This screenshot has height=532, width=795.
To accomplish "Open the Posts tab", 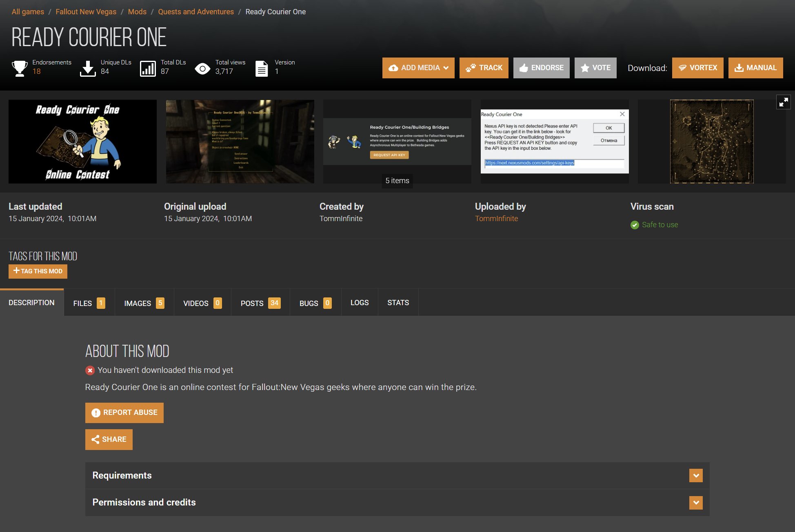I will click(x=261, y=303).
